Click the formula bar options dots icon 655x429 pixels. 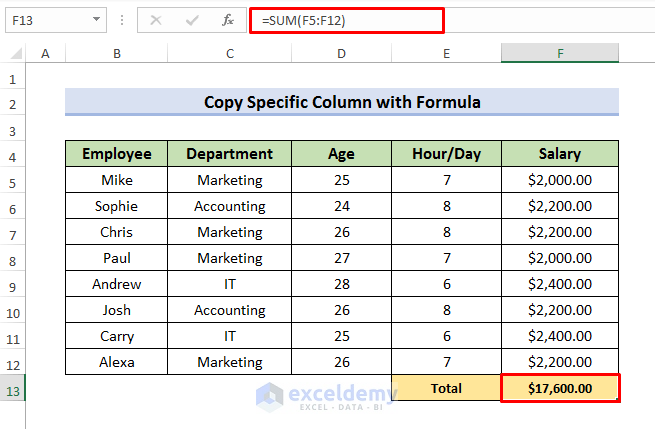[121, 19]
